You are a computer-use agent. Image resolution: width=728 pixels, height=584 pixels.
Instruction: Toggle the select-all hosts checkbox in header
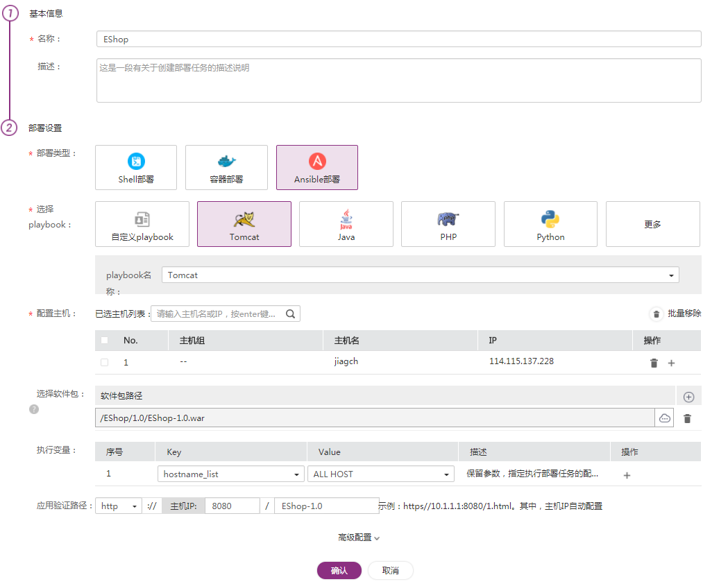click(x=105, y=341)
